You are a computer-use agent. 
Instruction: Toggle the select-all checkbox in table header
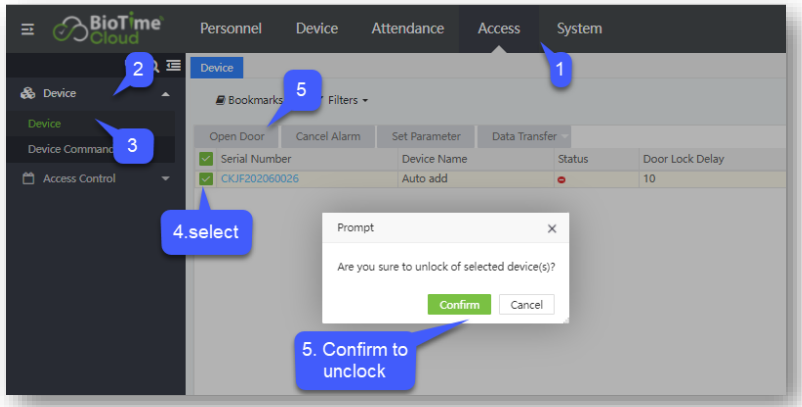[x=206, y=159]
